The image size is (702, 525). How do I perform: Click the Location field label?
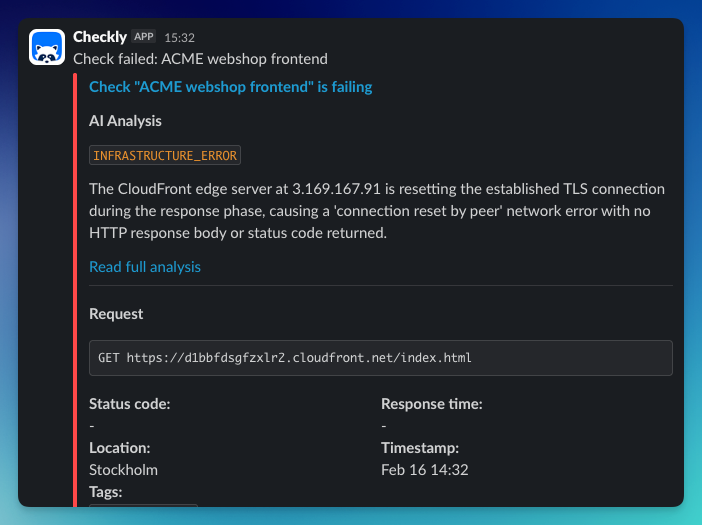(119, 448)
